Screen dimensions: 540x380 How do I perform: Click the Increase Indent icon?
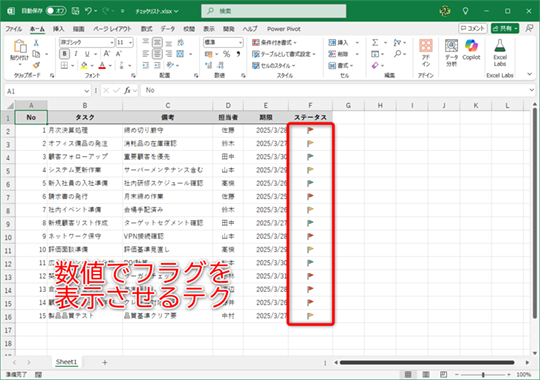tap(157, 65)
